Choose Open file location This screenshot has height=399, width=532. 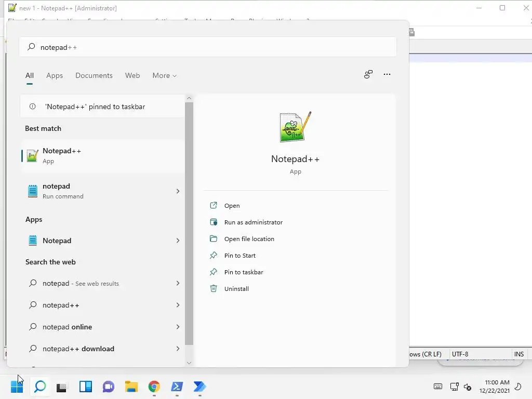tap(249, 239)
